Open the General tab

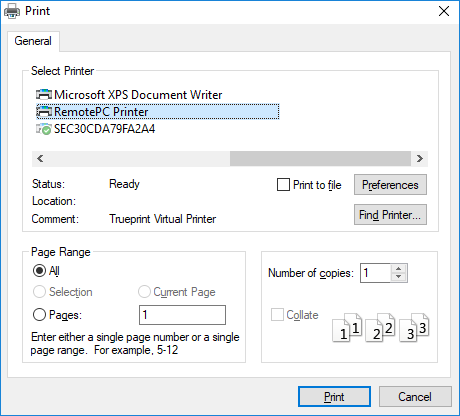[33, 41]
